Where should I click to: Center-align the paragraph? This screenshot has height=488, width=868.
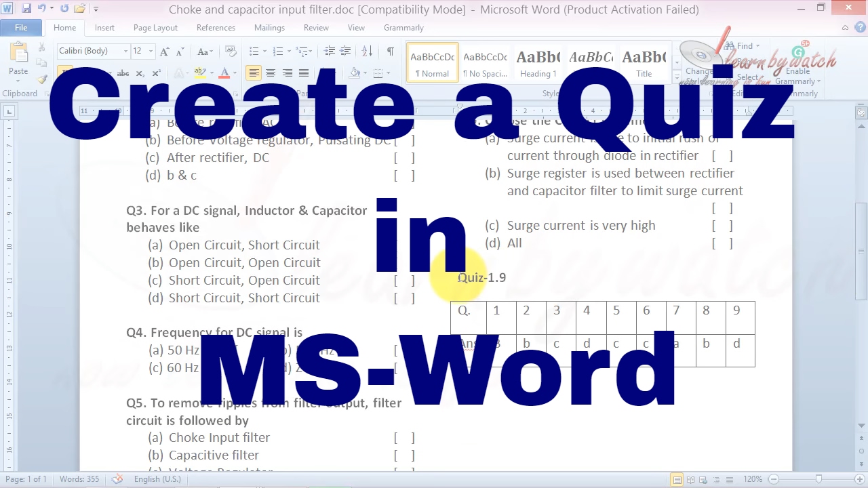pos(271,73)
